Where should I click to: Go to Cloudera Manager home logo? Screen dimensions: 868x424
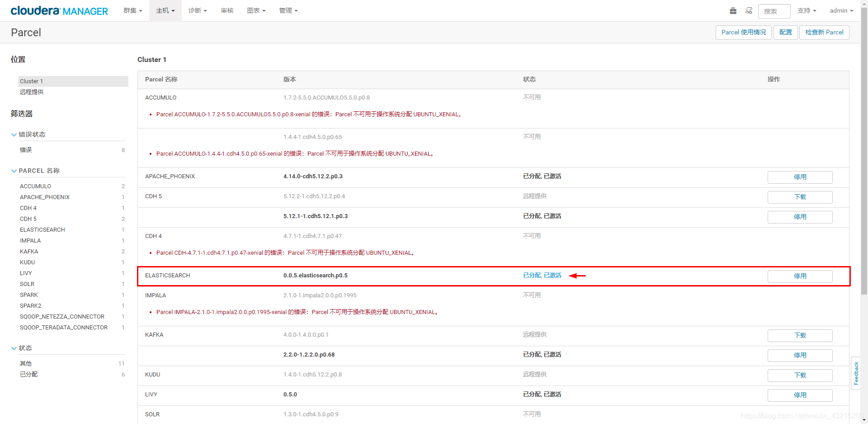click(x=59, y=10)
